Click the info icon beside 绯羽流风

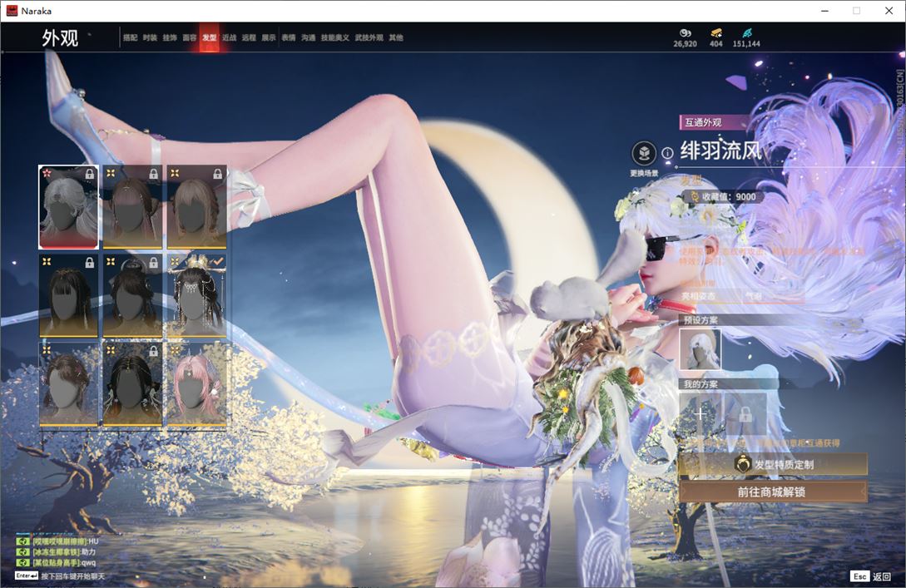coord(667,153)
